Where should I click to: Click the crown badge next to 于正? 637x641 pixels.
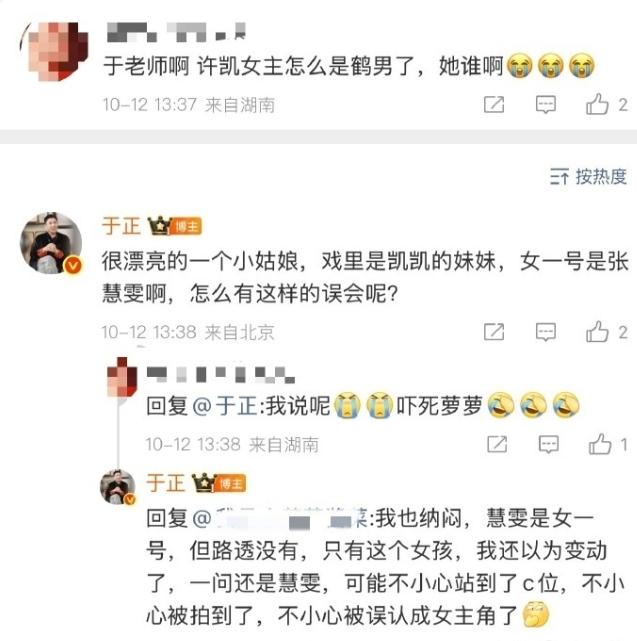(x=159, y=226)
